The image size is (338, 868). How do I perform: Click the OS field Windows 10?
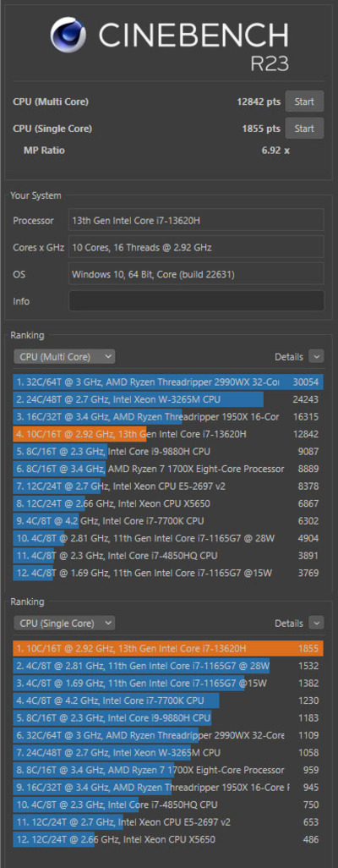pyautogui.click(x=196, y=274)
